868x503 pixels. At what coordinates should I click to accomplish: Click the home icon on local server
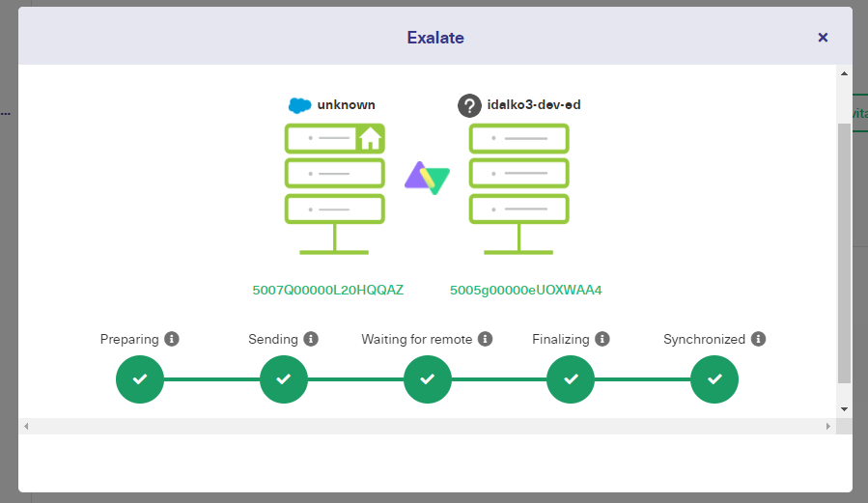click(x=370, y=138)
